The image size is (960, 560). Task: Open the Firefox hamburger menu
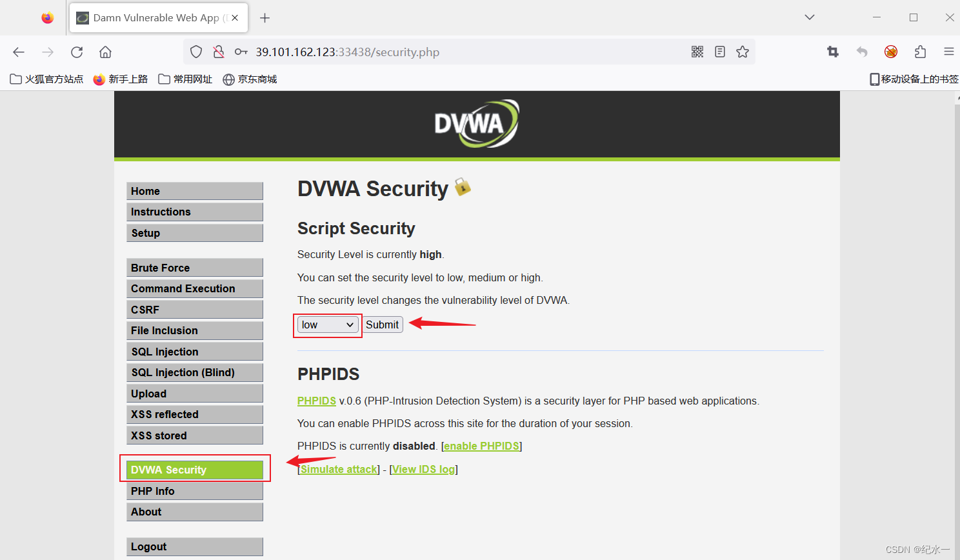pos(948,52)
